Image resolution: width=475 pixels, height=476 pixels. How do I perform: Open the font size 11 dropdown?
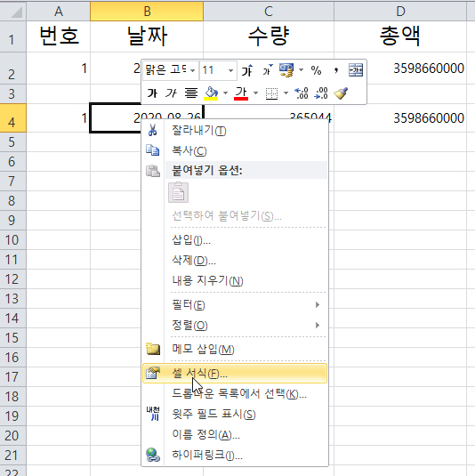[x=230, y=70]
